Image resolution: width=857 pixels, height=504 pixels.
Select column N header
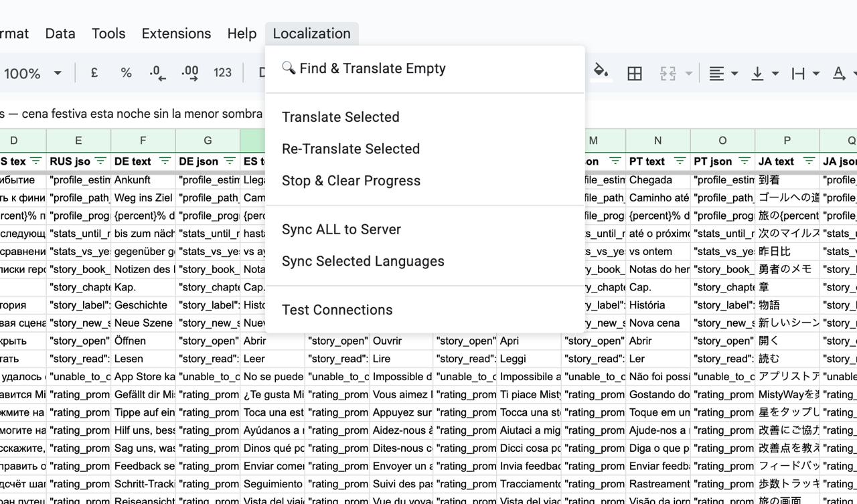click(657, 140)
